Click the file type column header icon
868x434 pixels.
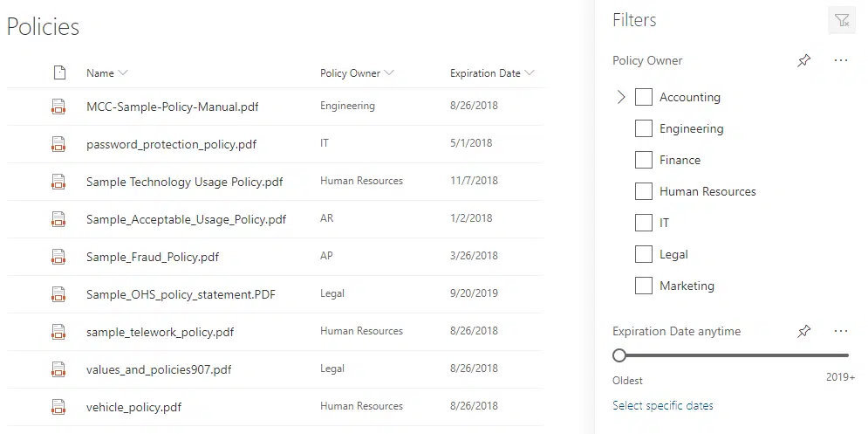(x=59, y=72)
